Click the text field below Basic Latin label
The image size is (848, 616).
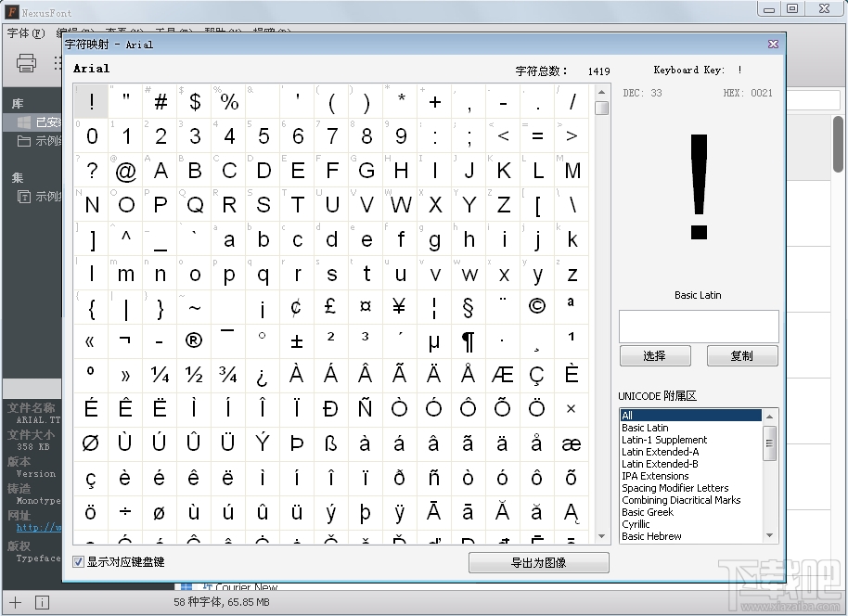(x=699, y=325)
